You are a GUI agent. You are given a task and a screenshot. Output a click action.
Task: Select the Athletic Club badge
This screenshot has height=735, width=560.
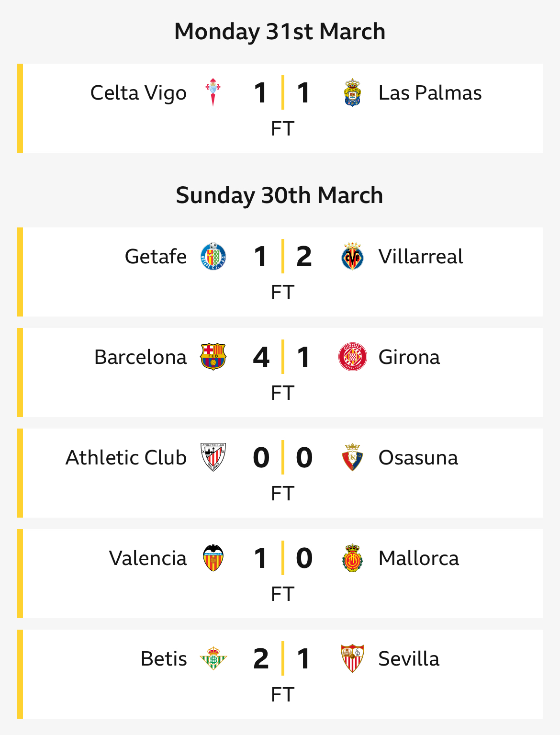[213, 457]
